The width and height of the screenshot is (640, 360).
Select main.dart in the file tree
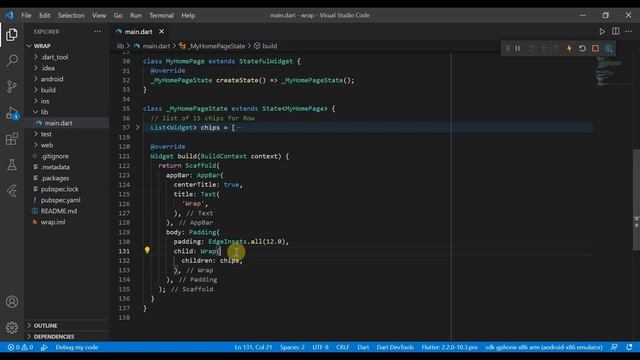click(58, 123)
